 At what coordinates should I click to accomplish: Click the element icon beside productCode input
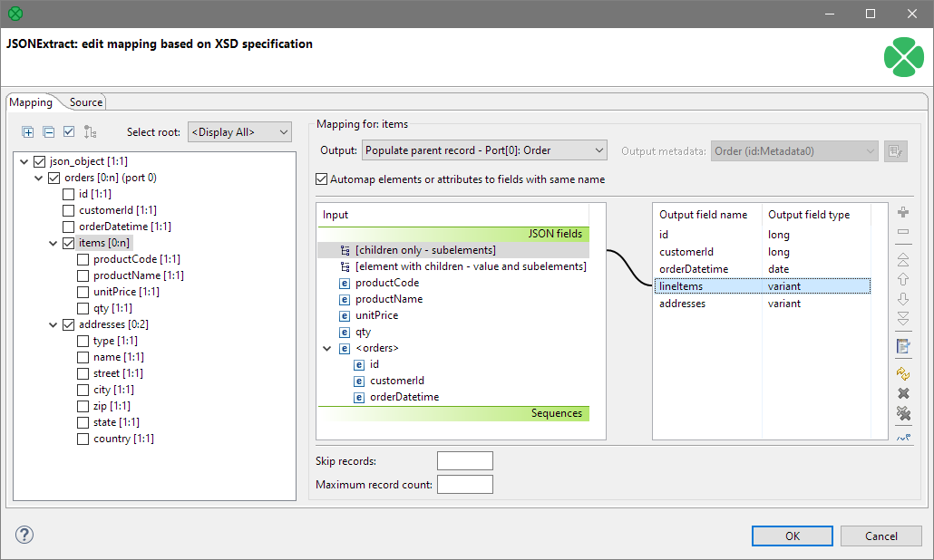pyautogui.click(x=345, y=284)
